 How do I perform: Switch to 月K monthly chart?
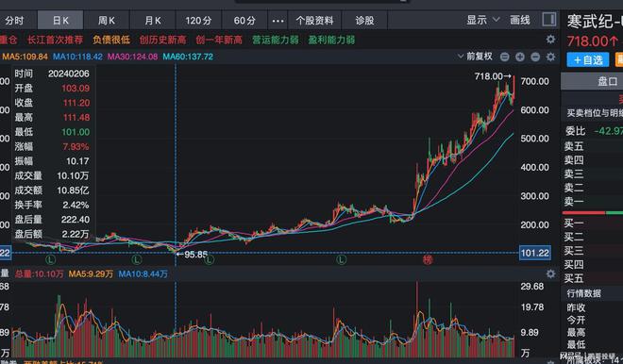(153, 20)
